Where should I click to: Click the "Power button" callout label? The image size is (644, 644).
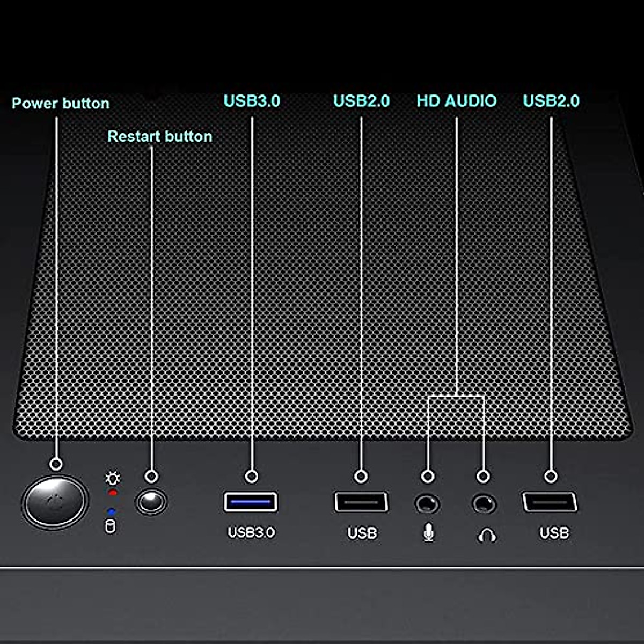[x=61, y=103]
